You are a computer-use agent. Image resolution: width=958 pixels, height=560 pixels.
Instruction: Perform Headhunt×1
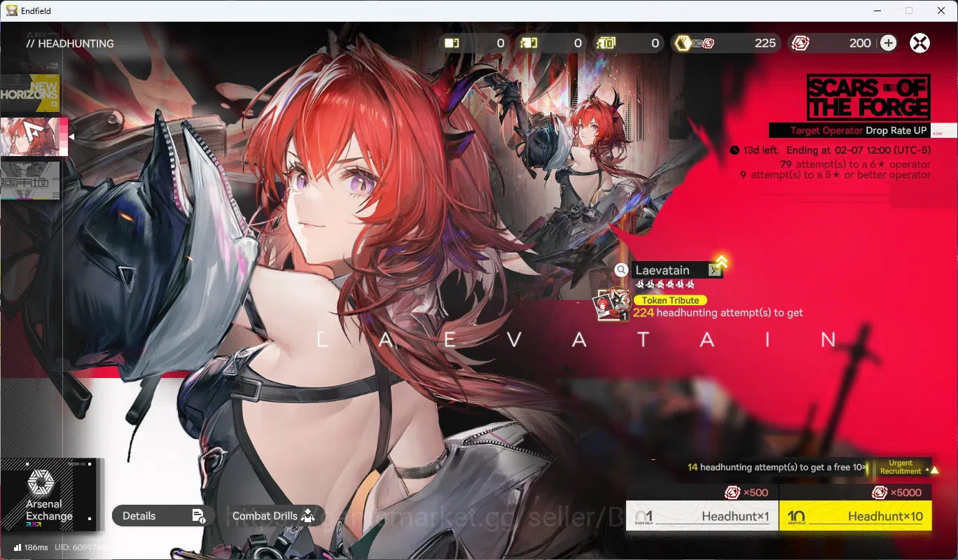point(702,516)
